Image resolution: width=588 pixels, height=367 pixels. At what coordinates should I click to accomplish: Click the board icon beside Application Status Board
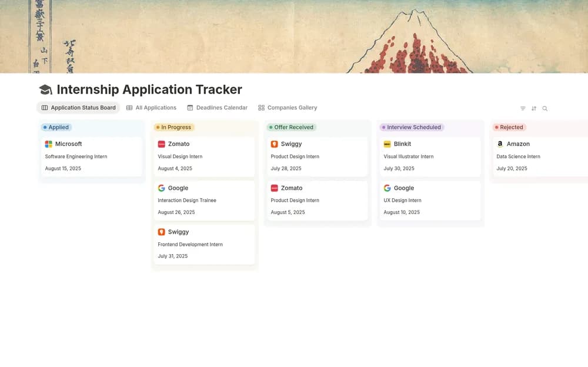click(45, 108)
